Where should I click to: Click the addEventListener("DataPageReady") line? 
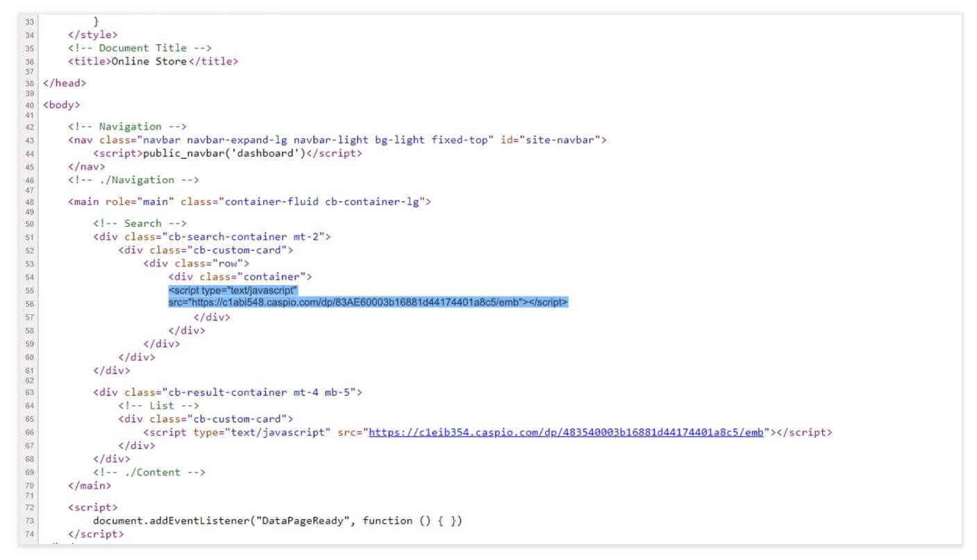[x=278, y=520]
